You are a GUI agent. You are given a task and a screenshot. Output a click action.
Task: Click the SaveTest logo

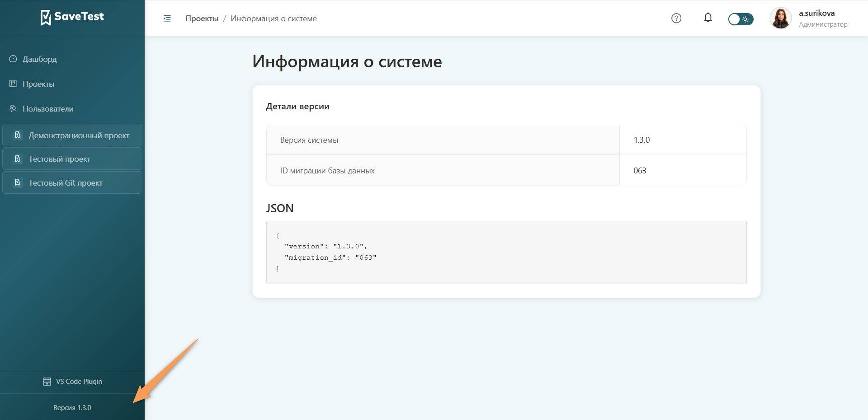coord(72,17)
